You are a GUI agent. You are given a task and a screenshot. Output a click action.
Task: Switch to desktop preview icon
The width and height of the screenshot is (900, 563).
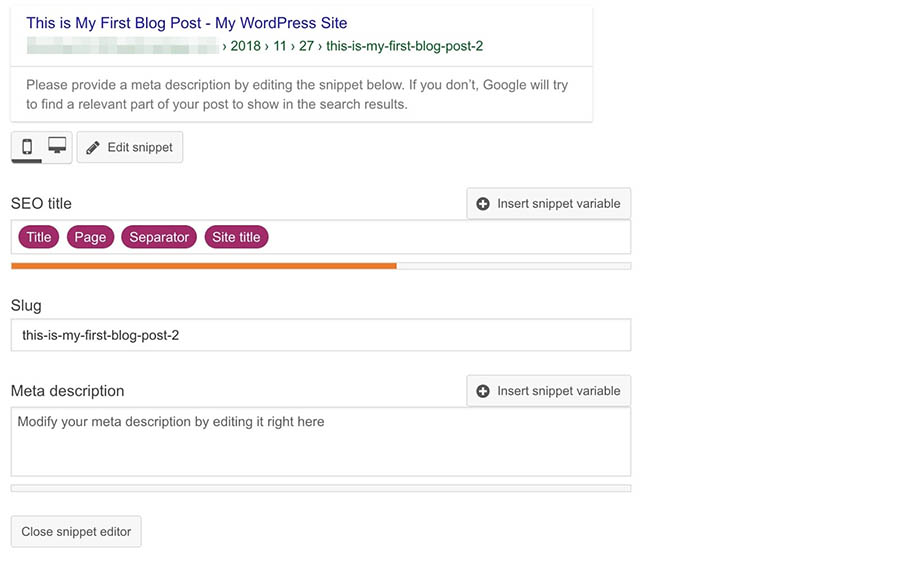57,146
